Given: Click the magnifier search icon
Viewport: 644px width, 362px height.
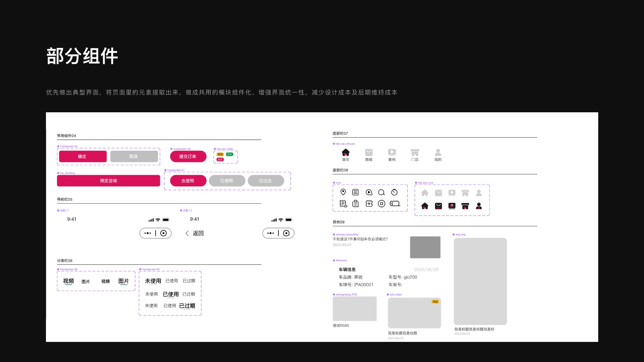Looking at the screenshot, I should click(381, 192).
